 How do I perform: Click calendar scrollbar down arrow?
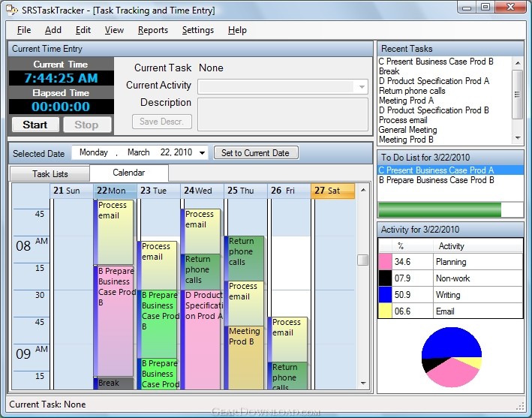(363, 383)
